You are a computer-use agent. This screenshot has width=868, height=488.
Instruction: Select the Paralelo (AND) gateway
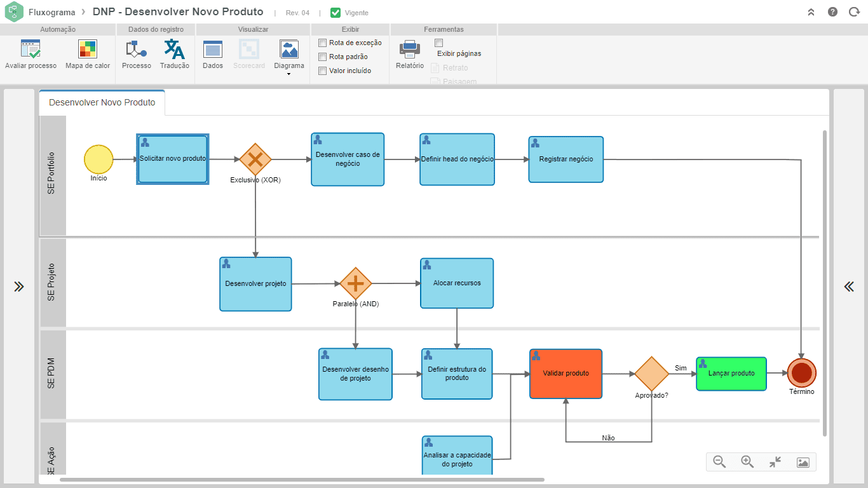(356, 283)
